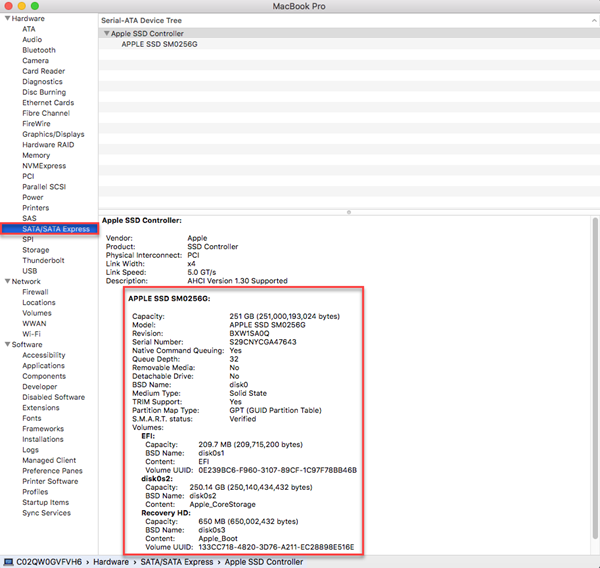
Task: Select USB in the sidebar
Action: pyautogui.click(x=29, y=271)
